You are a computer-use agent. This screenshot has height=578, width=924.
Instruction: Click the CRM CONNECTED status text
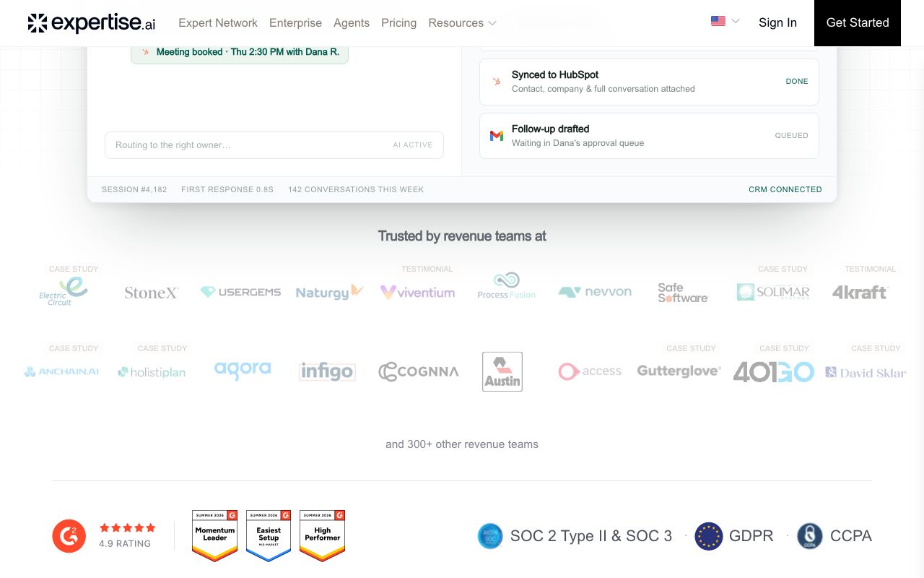click(785, 189)
